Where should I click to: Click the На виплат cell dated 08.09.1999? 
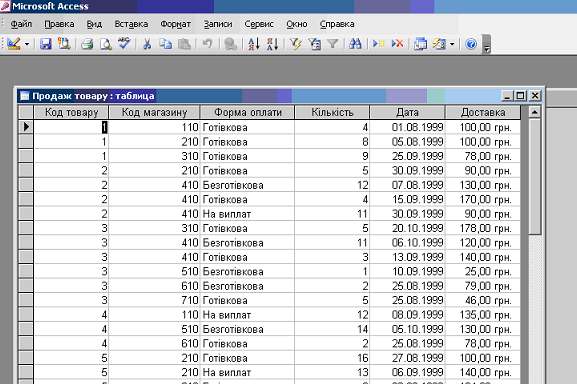[248, 314]
